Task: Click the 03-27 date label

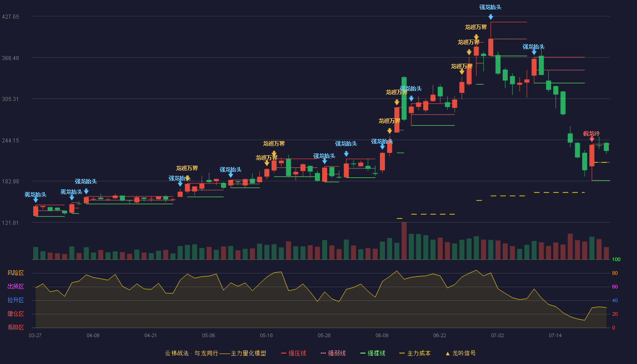Action: (35, 335)
